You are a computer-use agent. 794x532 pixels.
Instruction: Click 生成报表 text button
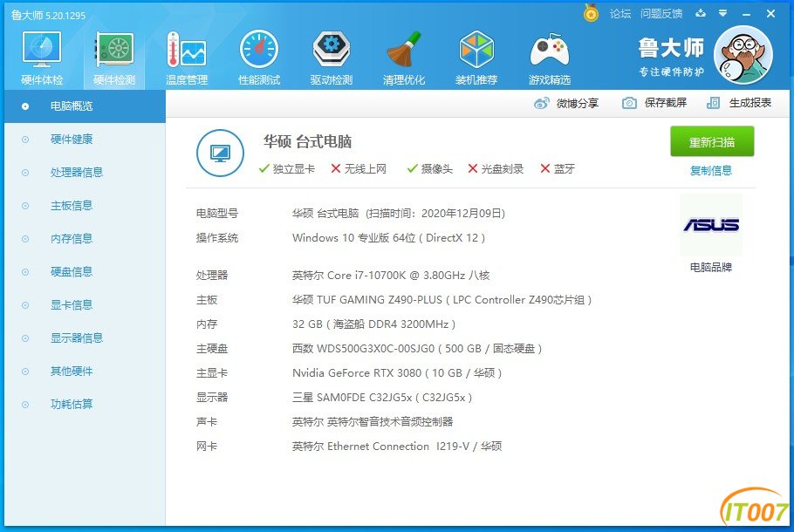[750, 103]
